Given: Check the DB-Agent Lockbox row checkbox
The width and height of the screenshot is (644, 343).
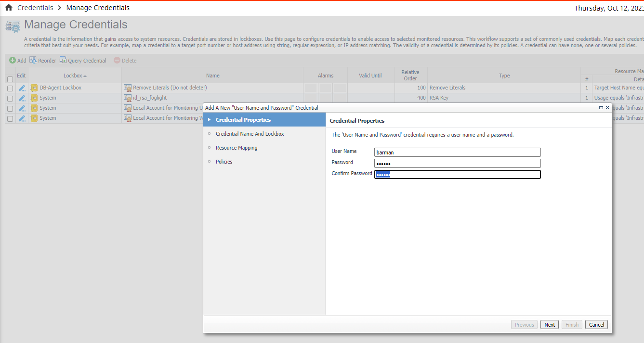Looking at the screenshot, I should point(10,89).
